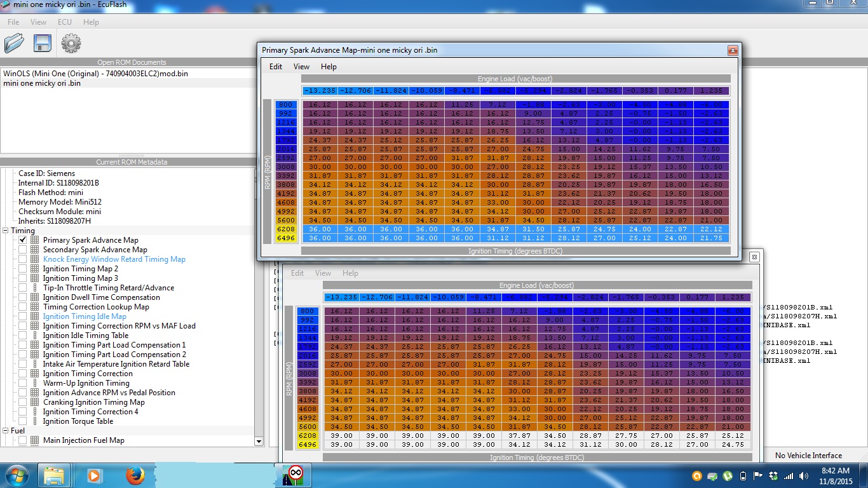Uncheck the Primary Spark Advance Map checkbox

(x=23, y=240)
